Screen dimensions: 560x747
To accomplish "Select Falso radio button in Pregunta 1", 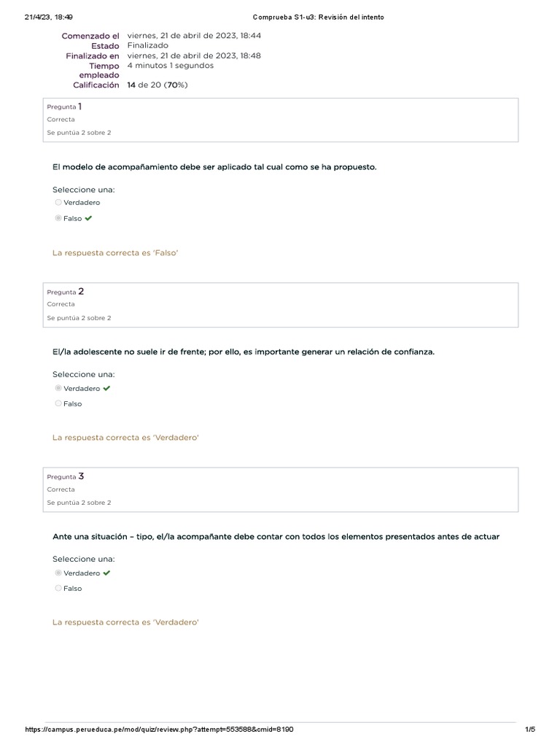I will click(x=58, y=218).
